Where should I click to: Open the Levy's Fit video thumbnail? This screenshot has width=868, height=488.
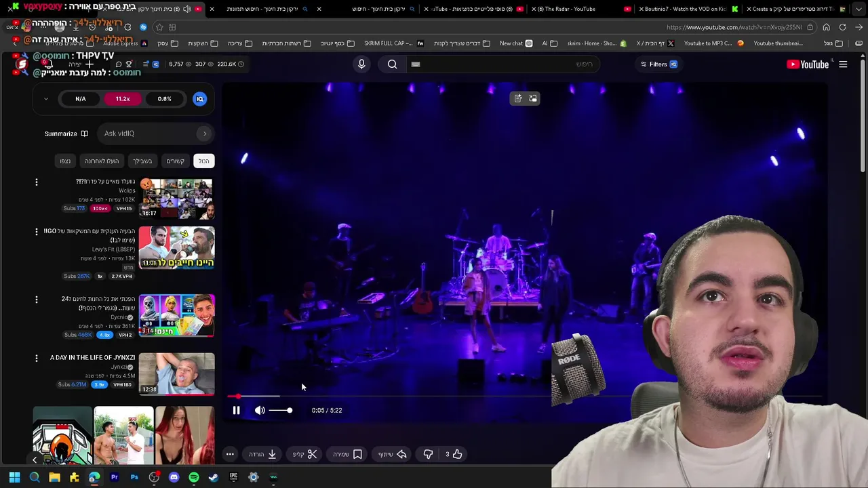coord(176,248)
